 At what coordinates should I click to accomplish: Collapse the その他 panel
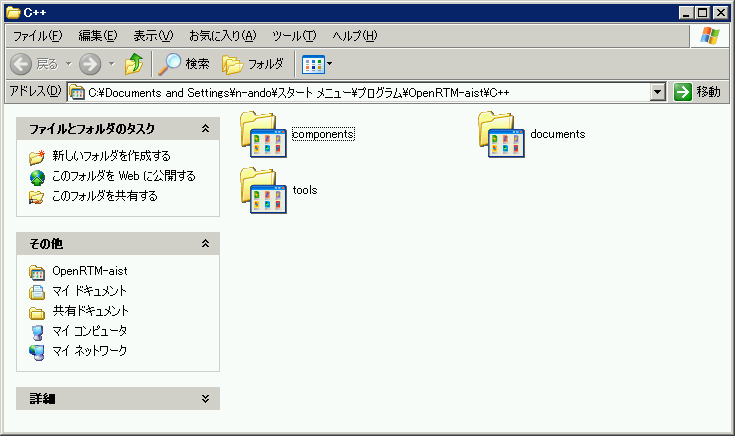[x=205, y=243]
